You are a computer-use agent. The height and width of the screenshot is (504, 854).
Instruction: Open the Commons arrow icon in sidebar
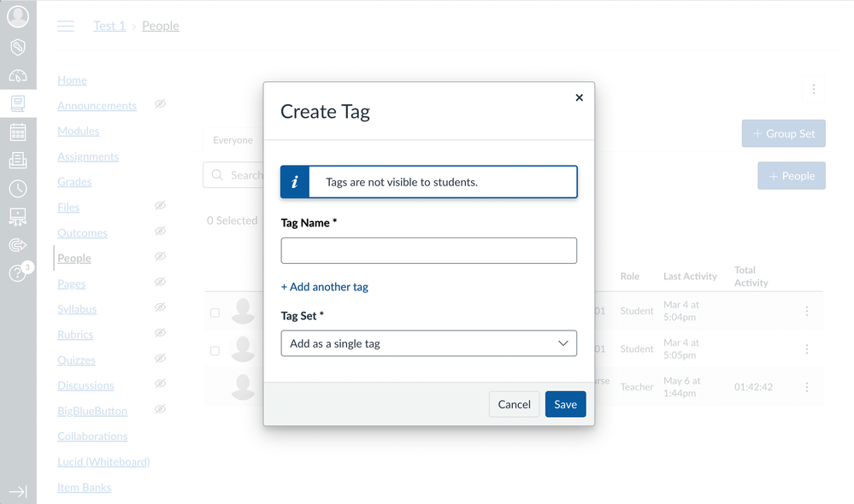(x=18, y=245)
